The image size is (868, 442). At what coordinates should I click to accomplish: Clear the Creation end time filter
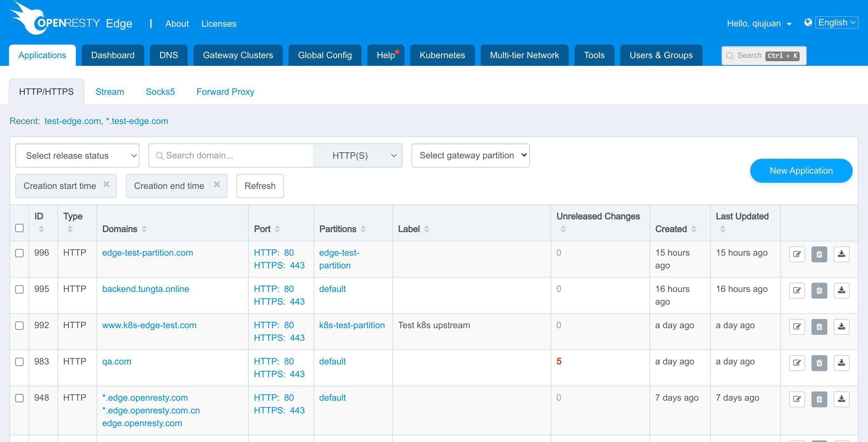coord(217,184)
